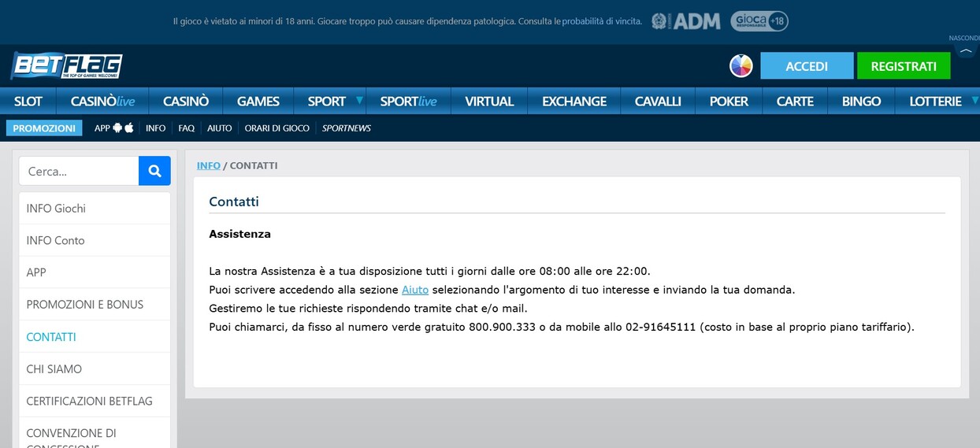This screenshot has height=448, width=980.
Task: Select APP in the sidebar list
Action: point(95,272)
